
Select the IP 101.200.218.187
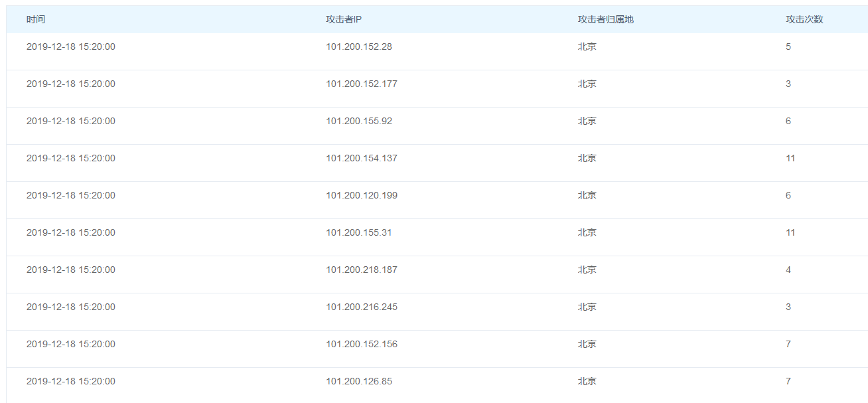[361, 270]
